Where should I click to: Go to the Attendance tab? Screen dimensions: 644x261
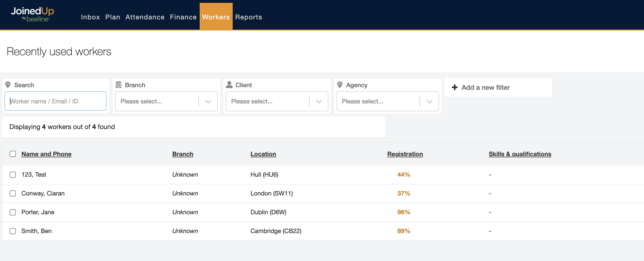145,17
